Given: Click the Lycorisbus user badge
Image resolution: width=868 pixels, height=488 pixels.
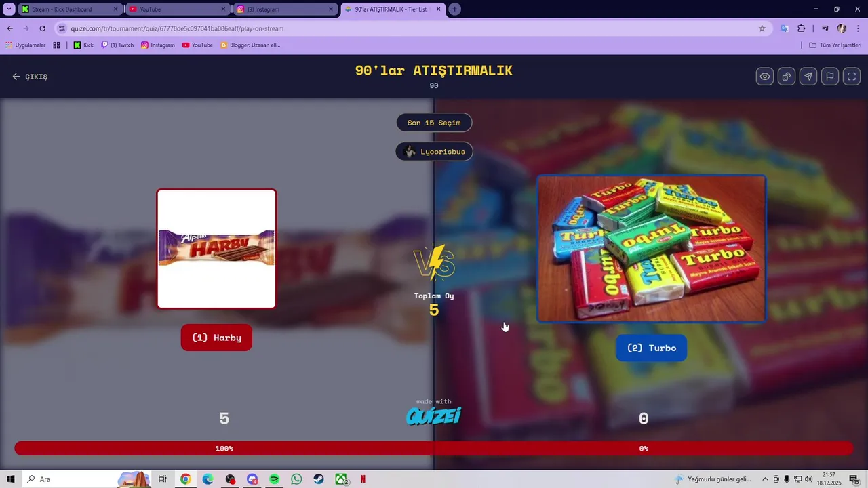Looking at the screenshot, I should click(434, 152).
